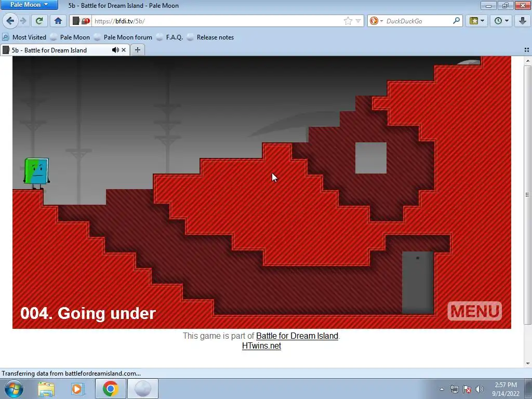Open the address bar history dropdown arrow
The width and height of the screenshot is (532, 399).
tap(358, 21)
